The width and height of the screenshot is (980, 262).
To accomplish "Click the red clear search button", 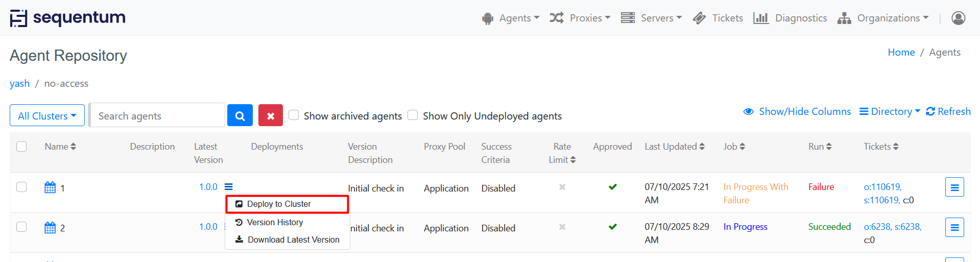I will click(x=271, y=115).
